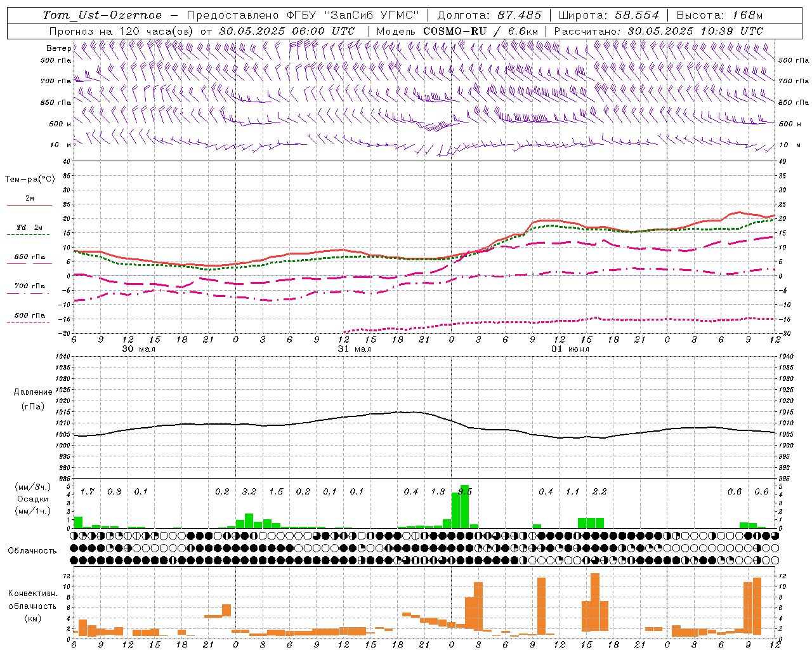This screenshot has width=812, height=650.
Task: Click the Тем-ра(°C) panel label
Action: 30,180
